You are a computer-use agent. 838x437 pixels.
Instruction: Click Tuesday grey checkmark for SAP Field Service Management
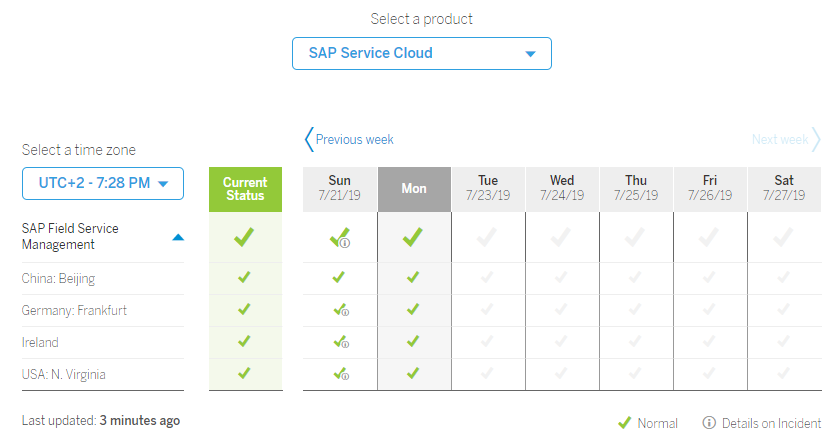(487, 237)
